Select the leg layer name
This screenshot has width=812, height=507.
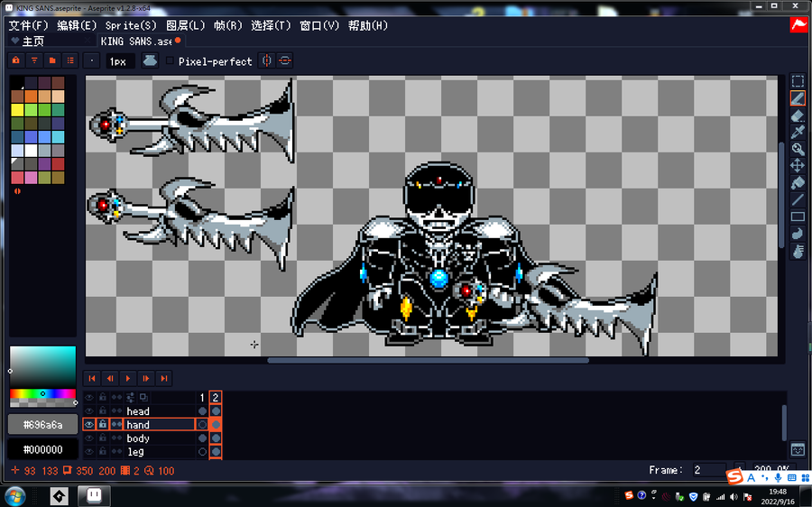(160, 452)
